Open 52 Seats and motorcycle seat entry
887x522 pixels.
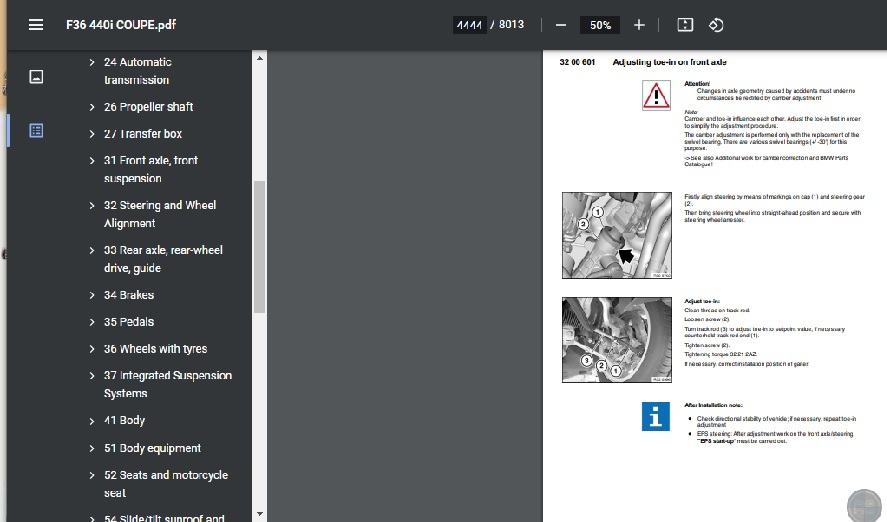point(166,484)
